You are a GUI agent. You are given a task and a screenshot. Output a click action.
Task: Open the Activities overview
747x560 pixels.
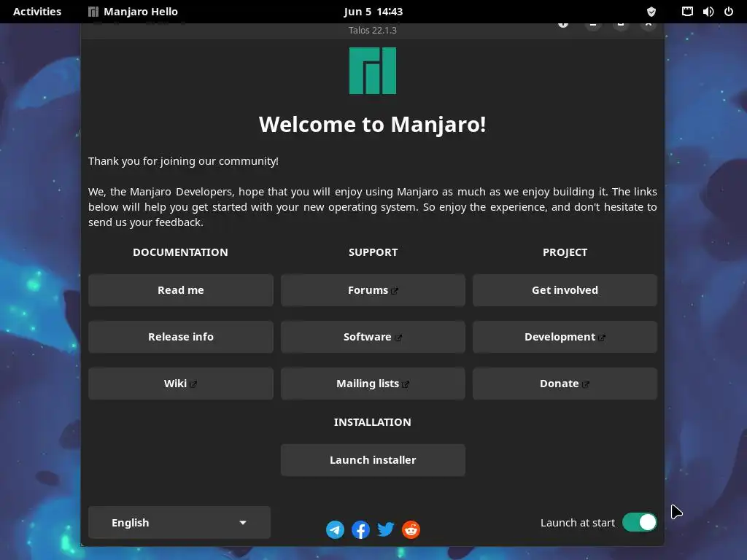(37, 12)
